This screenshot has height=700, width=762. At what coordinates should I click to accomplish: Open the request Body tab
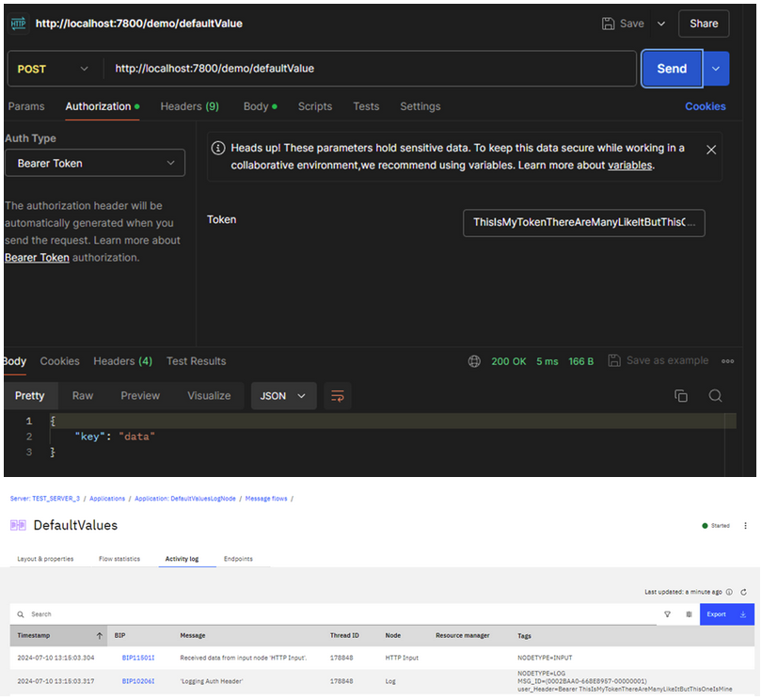[260, 106]
